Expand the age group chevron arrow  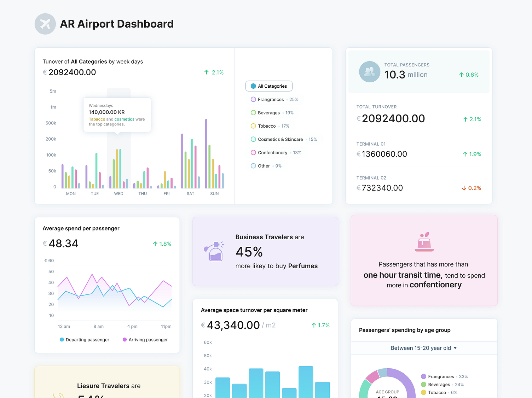(456, 348)
